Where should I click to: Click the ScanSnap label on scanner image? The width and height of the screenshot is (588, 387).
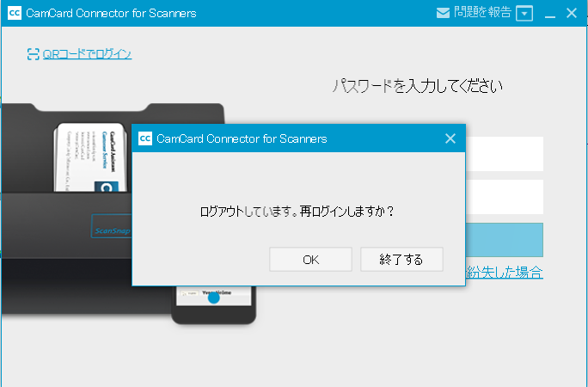point(112,230)
